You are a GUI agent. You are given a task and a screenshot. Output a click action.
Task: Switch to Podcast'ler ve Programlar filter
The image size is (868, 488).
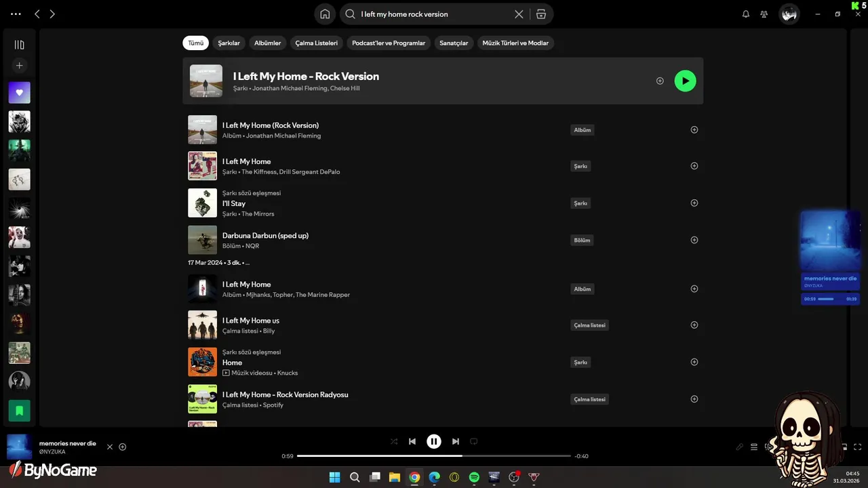coord(389,43)
